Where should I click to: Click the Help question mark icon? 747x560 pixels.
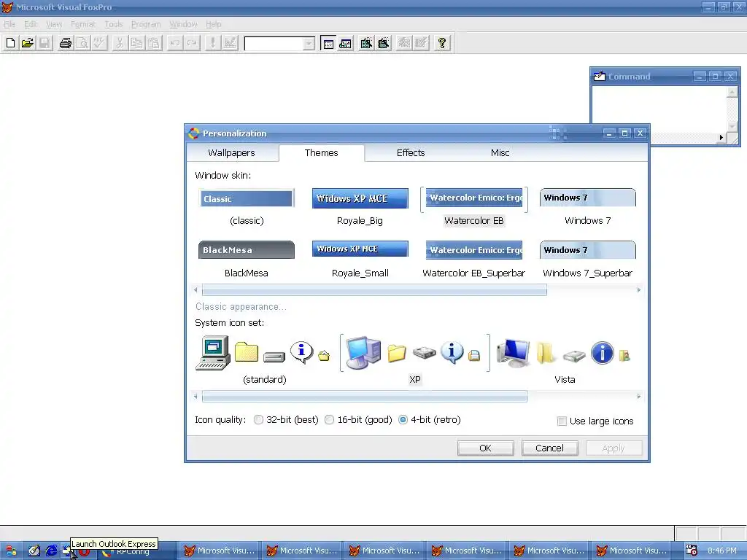[x=441, y=43]
